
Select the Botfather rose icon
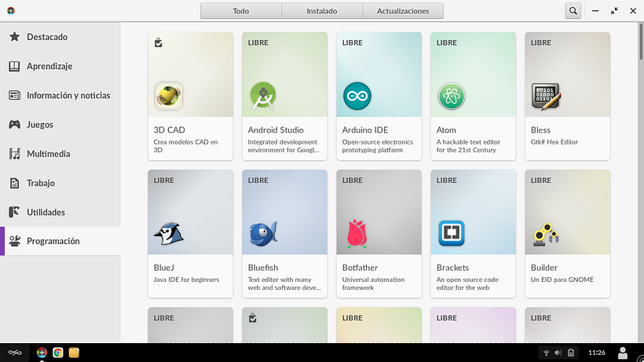point(357,233)
